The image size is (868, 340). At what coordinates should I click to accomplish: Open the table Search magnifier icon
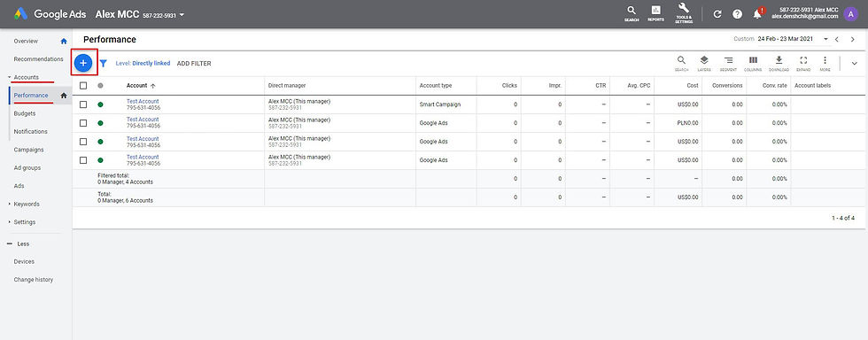[x=681, y=63]
